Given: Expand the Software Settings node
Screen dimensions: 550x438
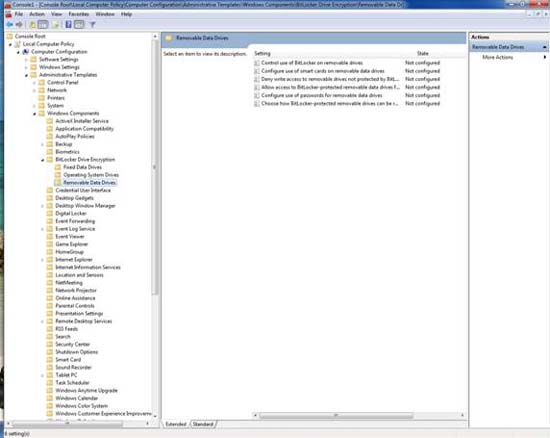Looking at the screenshot, I should (x=26, y=60).
